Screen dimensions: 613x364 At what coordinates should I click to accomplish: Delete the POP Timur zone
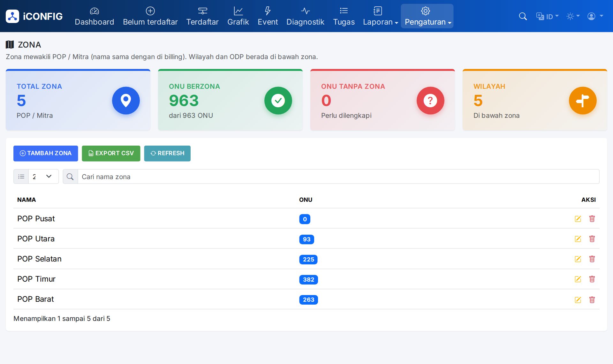pyautogui.click(x=592, y=279)
